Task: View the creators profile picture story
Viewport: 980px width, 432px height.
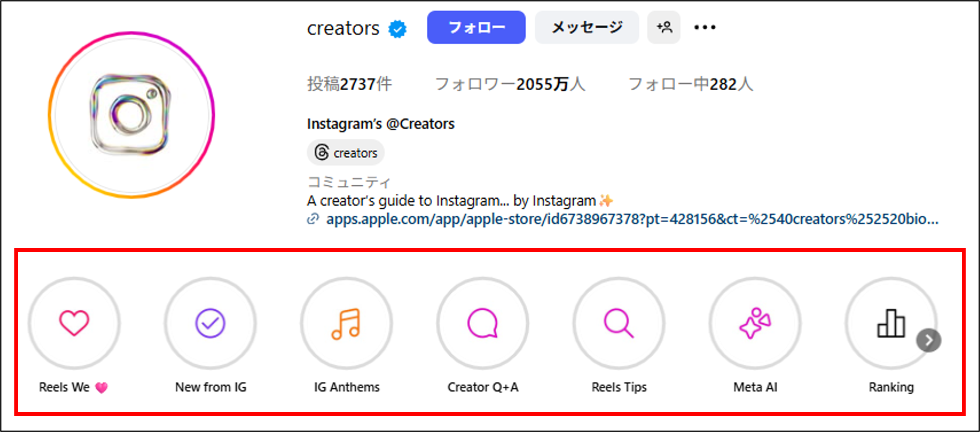Action: (x=131, y=115)
